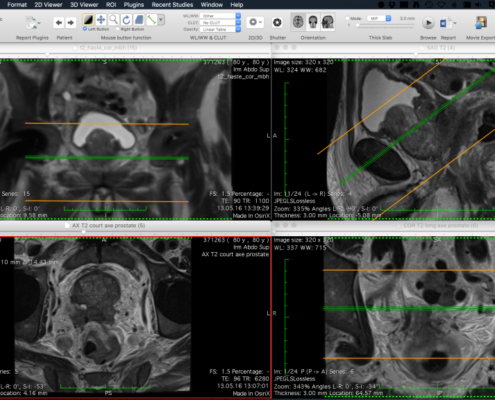Open the Plugins menu
This screenshot has height=400, width=495.
pos(134,5)
